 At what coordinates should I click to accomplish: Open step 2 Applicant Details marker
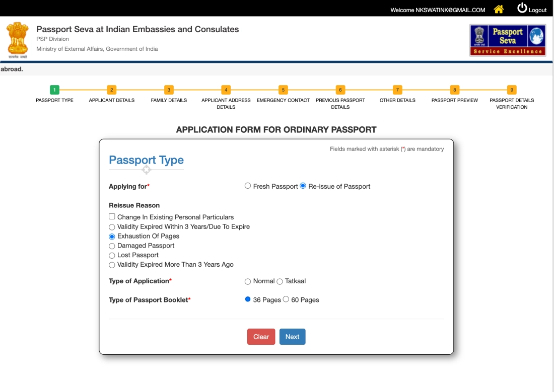click(x=112, y=90)
